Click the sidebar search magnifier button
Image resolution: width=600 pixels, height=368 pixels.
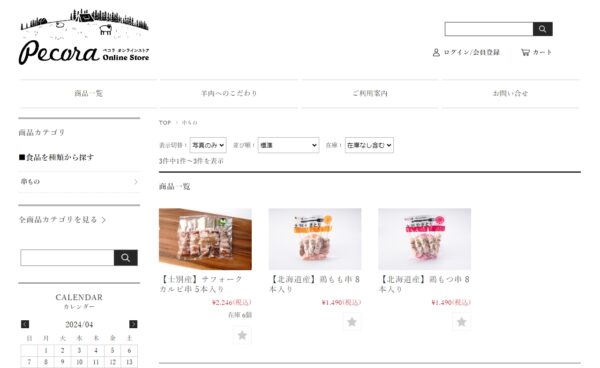(x=126, y=258)
